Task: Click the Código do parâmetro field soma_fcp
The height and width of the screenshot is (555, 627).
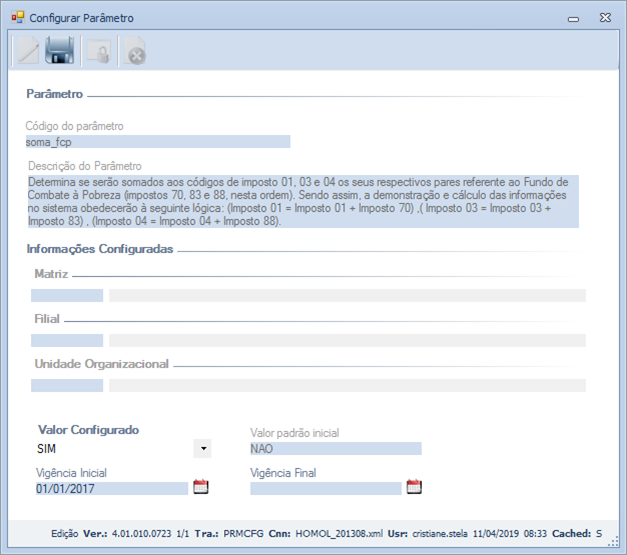Action: pos(158,142)
